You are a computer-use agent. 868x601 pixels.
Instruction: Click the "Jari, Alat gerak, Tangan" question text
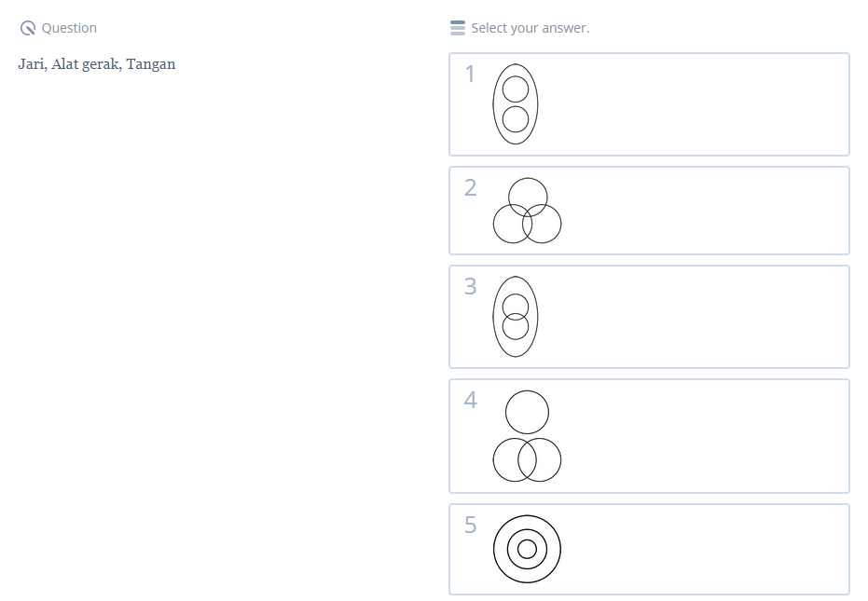(97, 64)
